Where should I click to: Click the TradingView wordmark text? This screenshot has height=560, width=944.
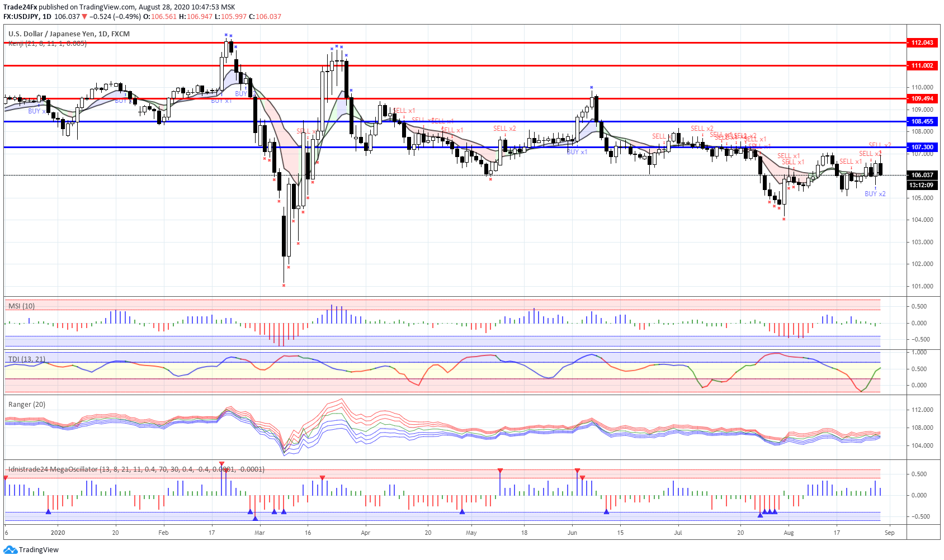point(39,550)
